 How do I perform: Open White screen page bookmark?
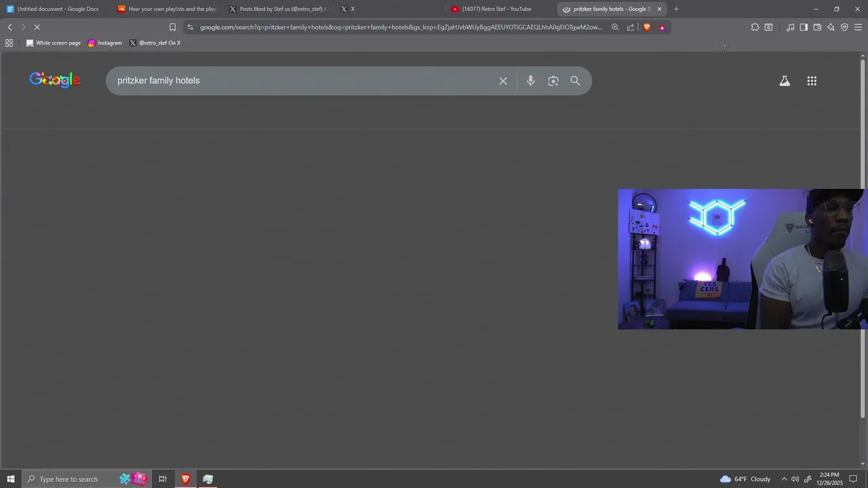coord(53,43)
